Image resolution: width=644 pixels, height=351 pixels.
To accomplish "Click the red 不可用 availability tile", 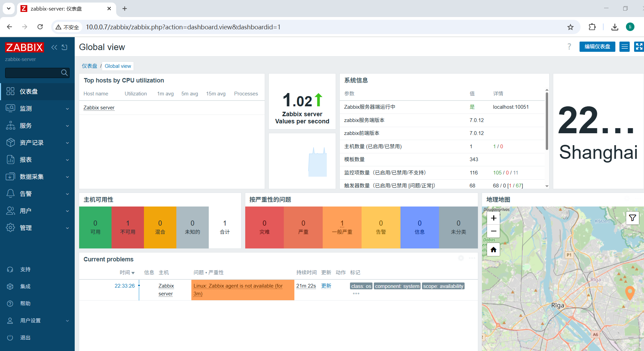I will click(128, 227).
